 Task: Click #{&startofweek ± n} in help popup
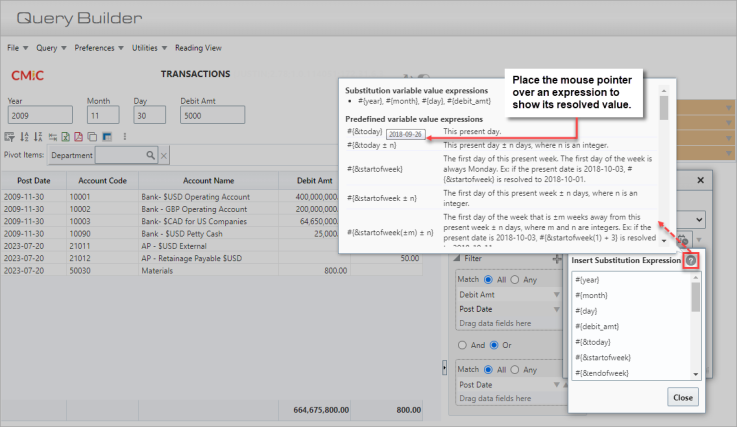382,198
